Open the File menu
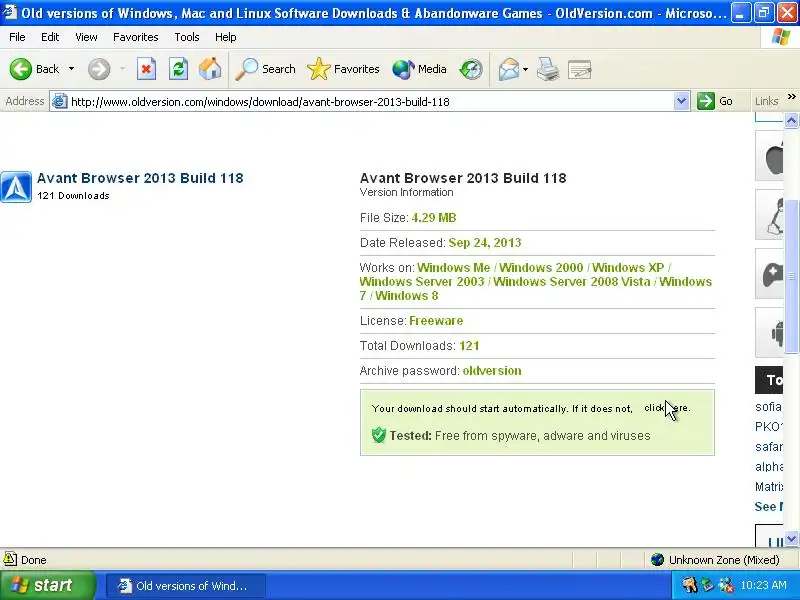 [x=17, y=37]
